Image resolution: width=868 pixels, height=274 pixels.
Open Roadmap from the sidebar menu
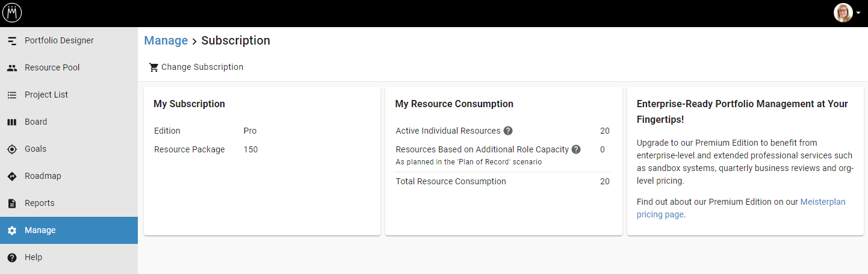pyautogui.click(x=69, y=176)
